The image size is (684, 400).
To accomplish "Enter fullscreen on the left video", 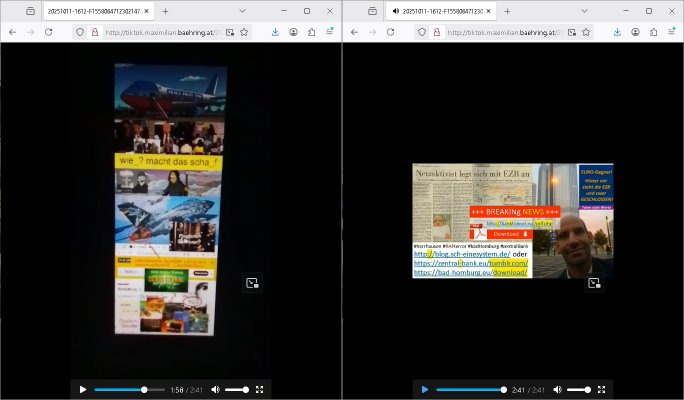I will tap(259, 389).
